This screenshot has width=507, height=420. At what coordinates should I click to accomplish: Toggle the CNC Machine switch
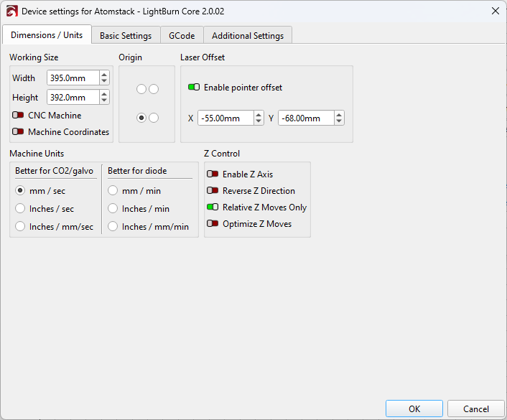click(x=18, y=116)
